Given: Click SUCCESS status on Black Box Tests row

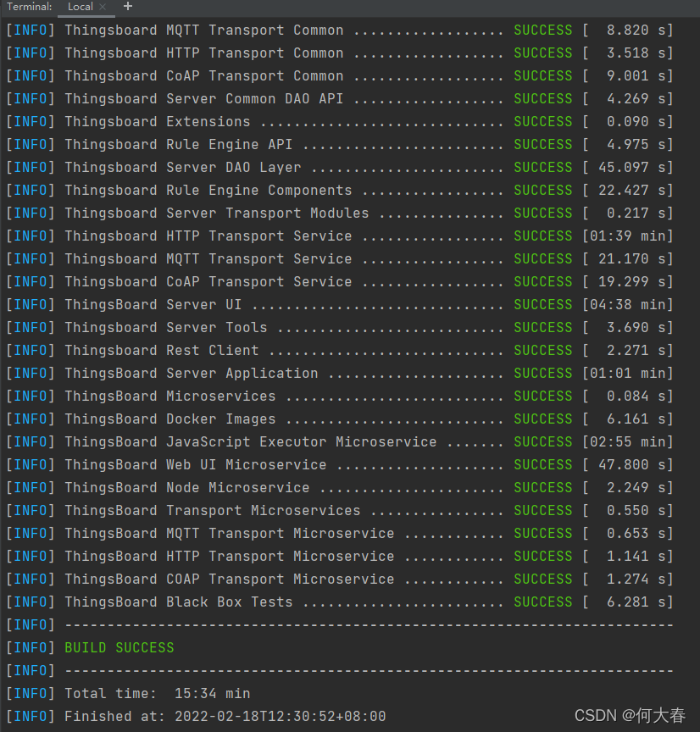Looking at the screenshot, I should (543, 602).
